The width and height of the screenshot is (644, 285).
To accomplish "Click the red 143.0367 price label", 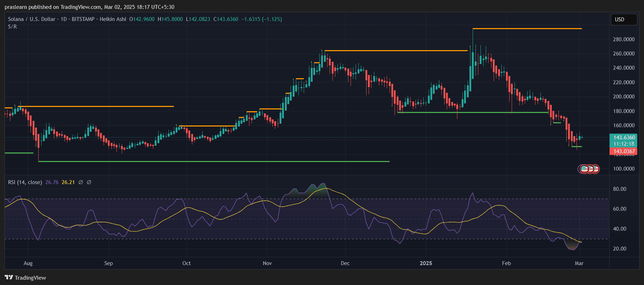I will 624,151.
